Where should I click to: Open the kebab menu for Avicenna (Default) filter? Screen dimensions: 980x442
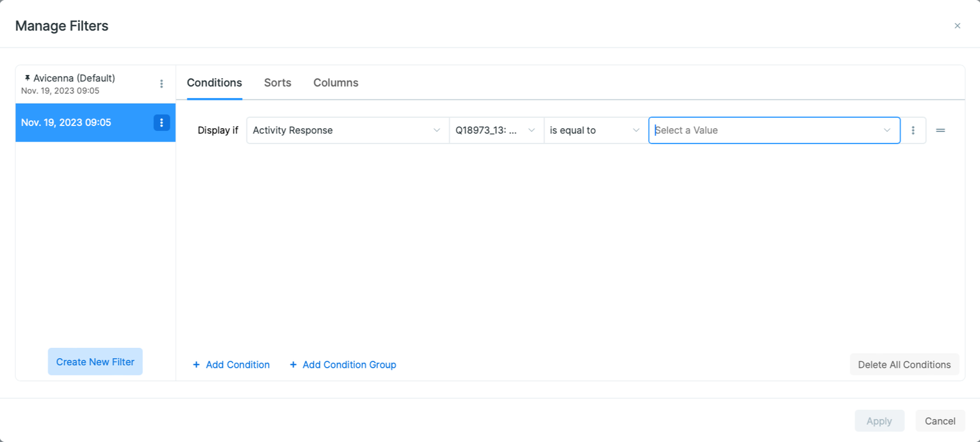click(x=161, y=83)
